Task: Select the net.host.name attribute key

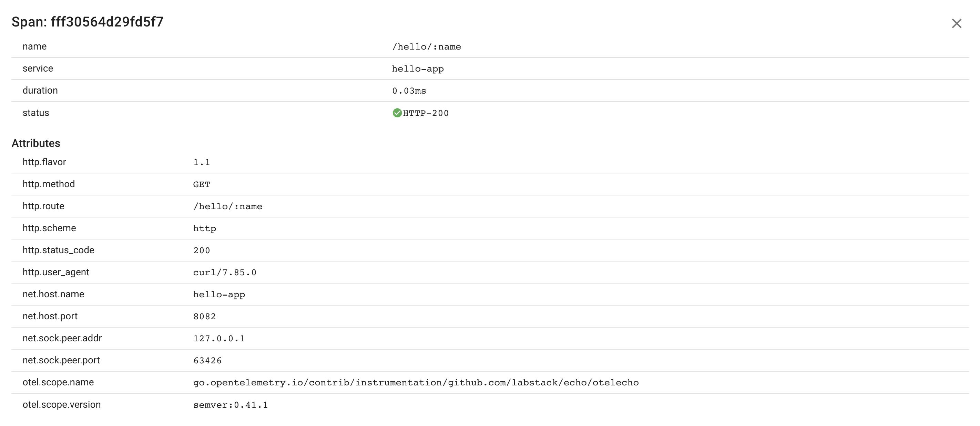Action: click(x=53, y=294)
